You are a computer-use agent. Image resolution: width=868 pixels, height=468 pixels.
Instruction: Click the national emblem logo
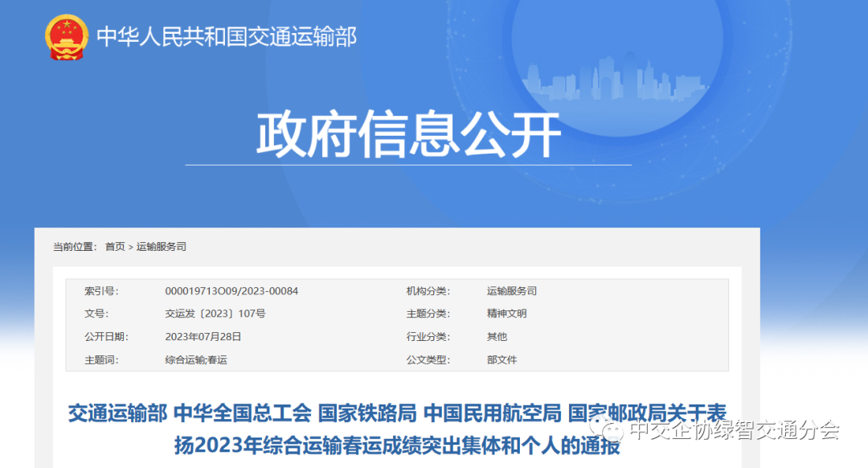(x=68, y=38)
